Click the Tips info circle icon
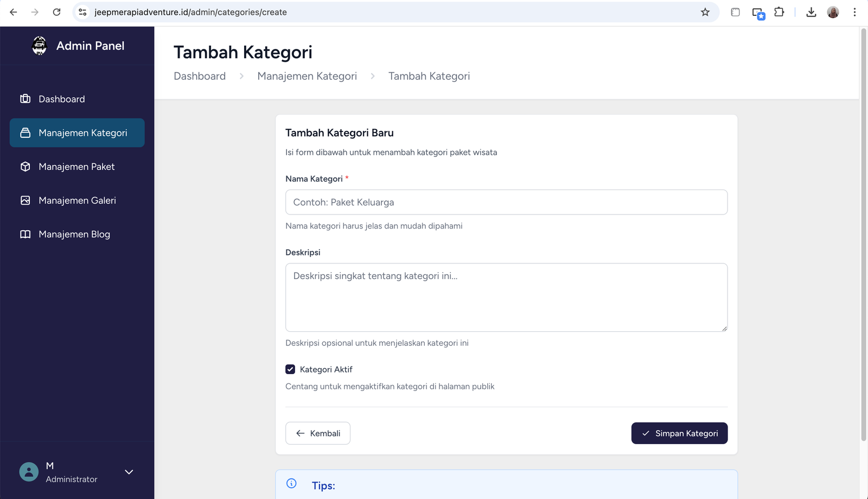Image resolution: width=868 pixels, height=499 pixels. point(291,483)
